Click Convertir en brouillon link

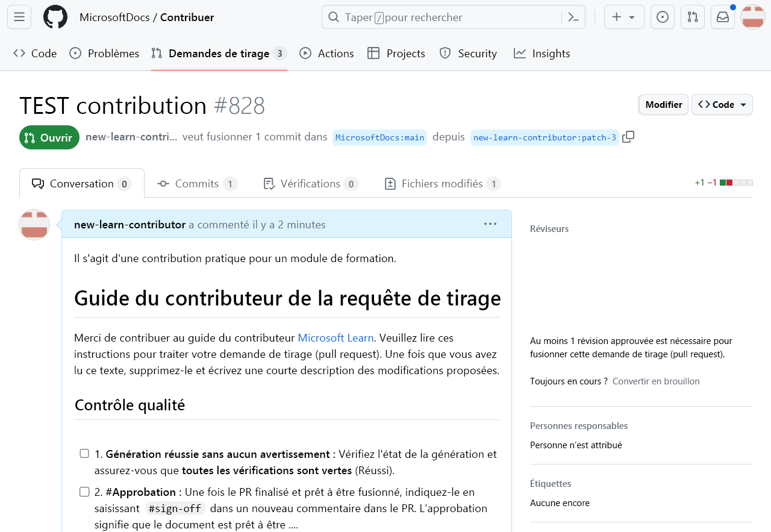pos(656,381)
